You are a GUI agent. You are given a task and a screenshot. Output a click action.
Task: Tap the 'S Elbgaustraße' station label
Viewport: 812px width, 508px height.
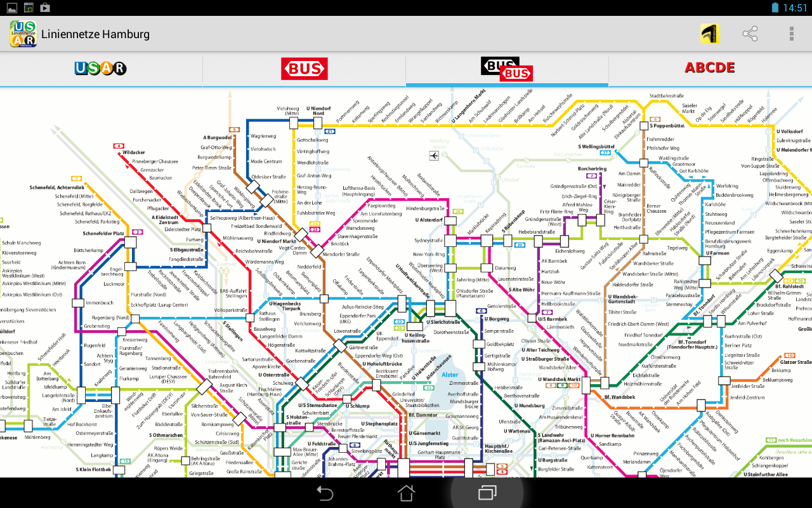[x=187, y=250]
